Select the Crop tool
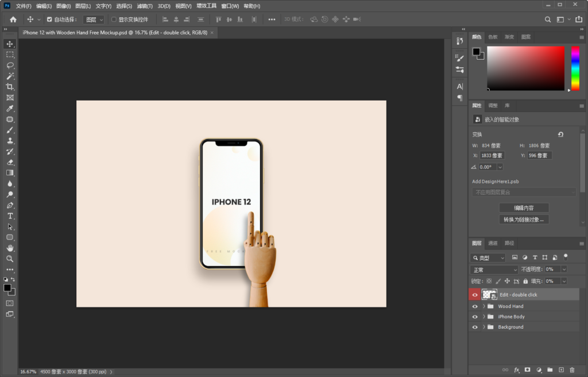Screen dimensions: 588x377 [x=10, y=87]
